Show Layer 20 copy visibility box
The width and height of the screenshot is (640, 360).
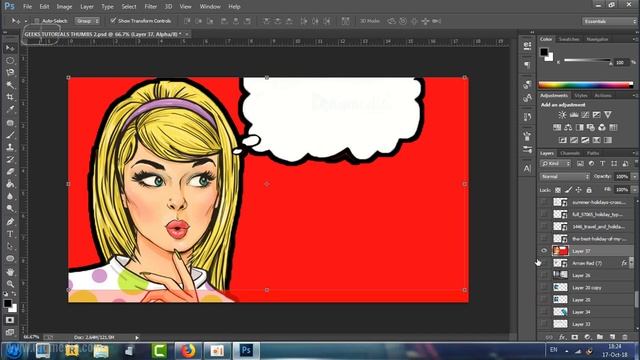544,287
